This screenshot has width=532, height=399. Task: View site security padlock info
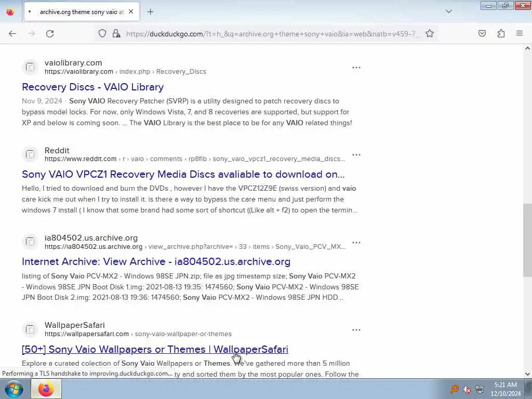pos(116,33)
